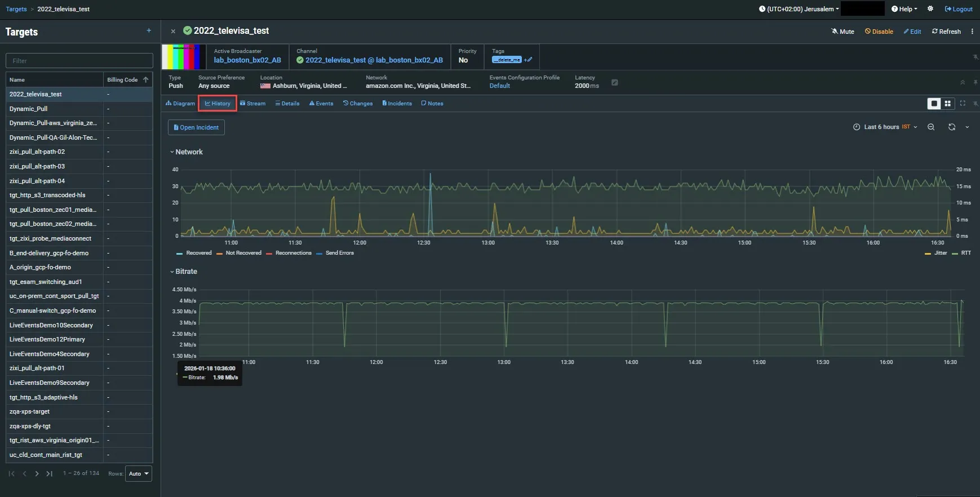Open the Help menu
980x497 pixels.
tap(904, 9)
